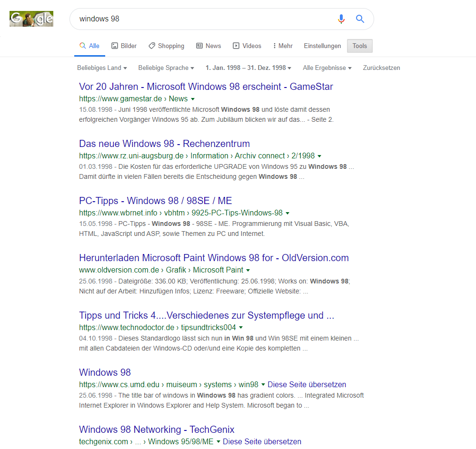Go to the News tab
This screenshot has width=476, height=449.
[x=208, y=46]
